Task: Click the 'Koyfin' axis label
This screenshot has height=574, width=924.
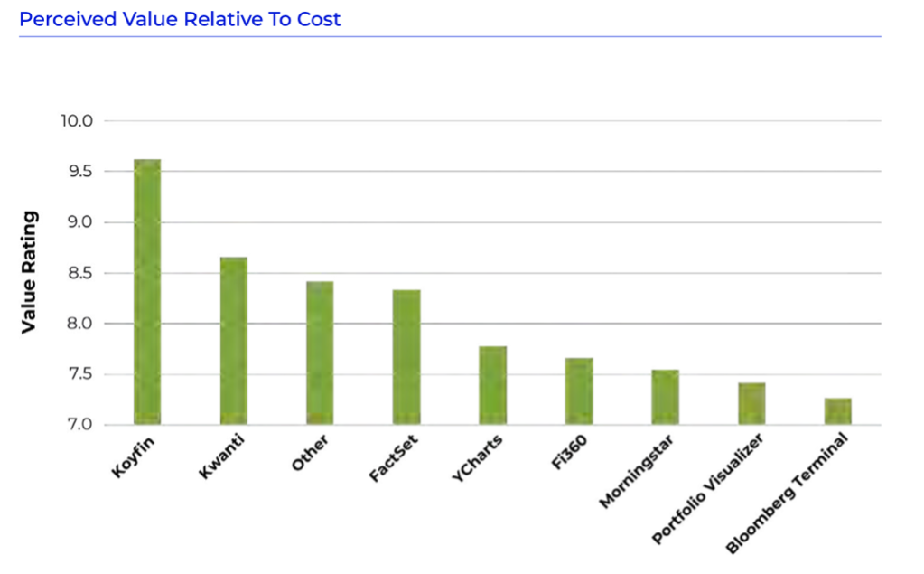Action: 133,457
